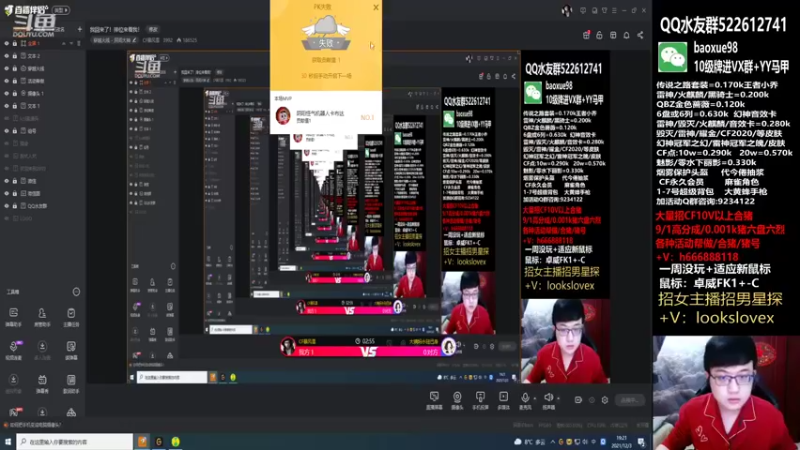Open the hamburger menu icon in title bar

(614, 10)
